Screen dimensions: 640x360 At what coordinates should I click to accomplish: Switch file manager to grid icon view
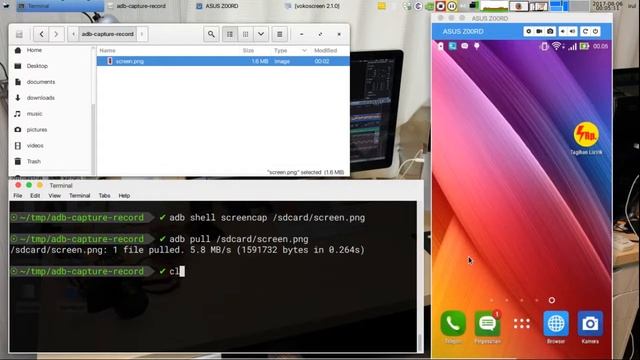245,34
